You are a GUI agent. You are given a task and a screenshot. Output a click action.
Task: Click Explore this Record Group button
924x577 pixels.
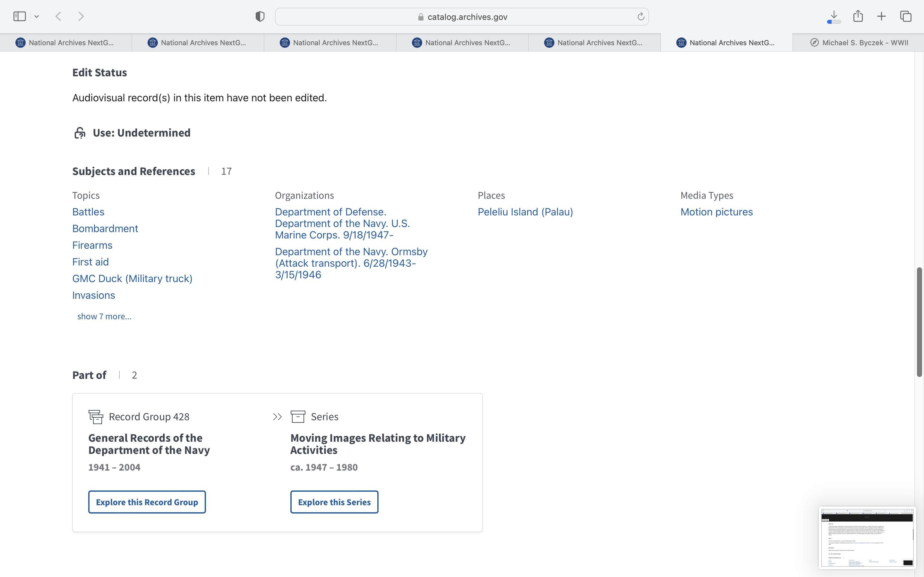[x=147, y=502]
